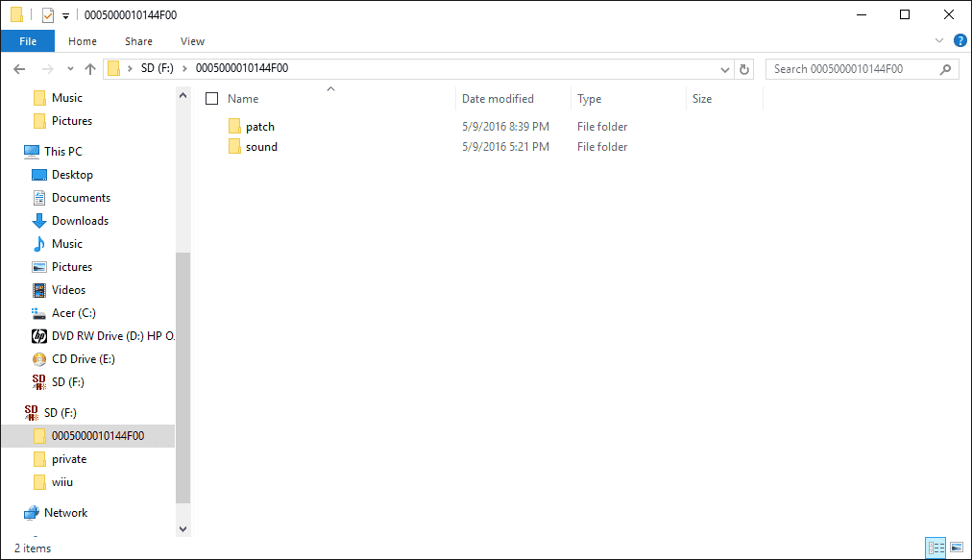Image resolution: width=972 pixels, height=560 pixels.
Task: Open Desktop under This PC
Action: 72,175
